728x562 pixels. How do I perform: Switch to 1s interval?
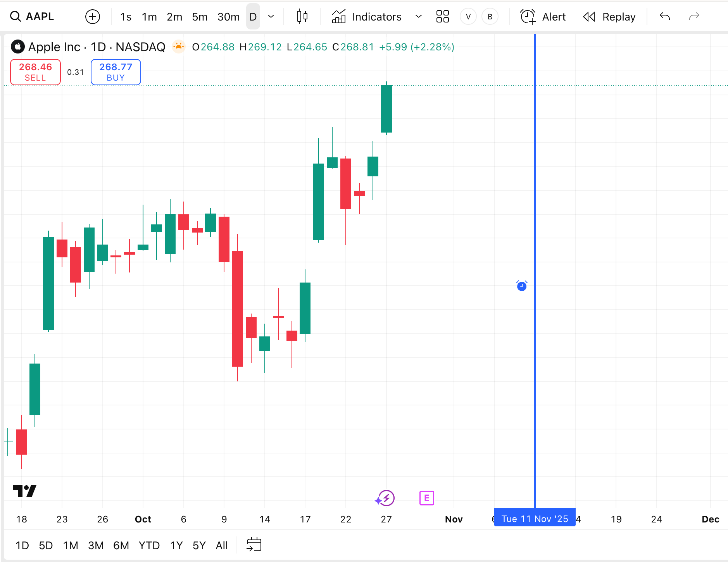126,17
